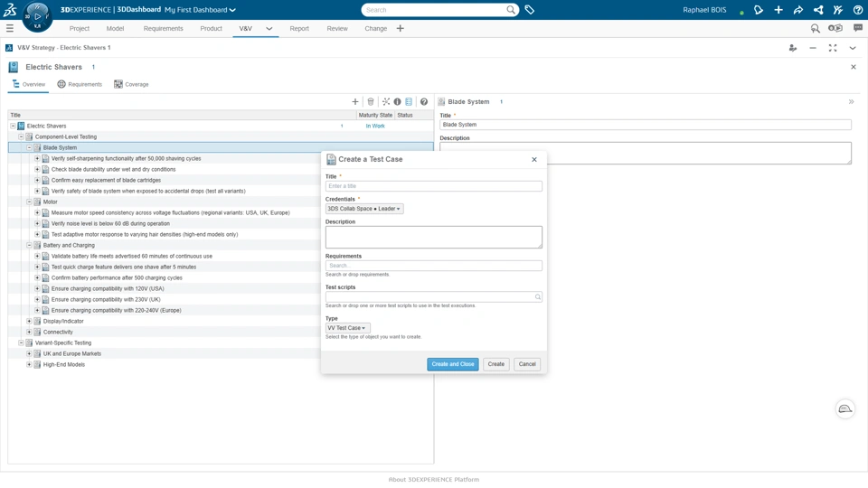Open the Model tab
Viewport: 868px width, 488px height.
coord(115,29)
